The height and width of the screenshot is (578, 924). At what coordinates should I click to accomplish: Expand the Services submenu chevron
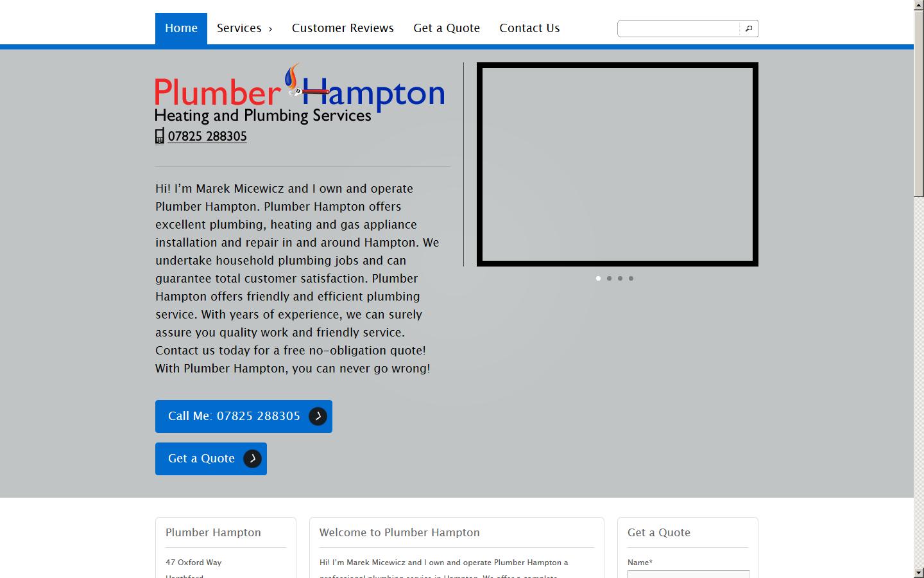(x=270, y=29)
